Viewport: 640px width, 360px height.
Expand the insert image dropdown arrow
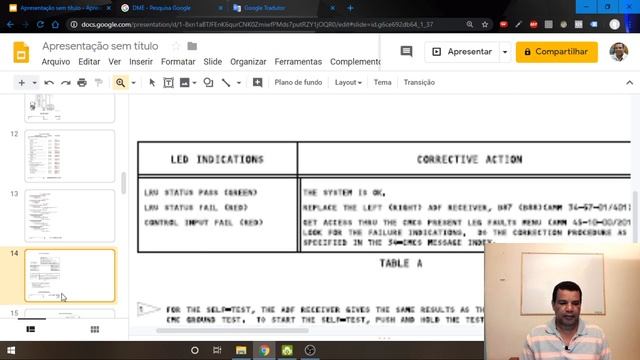194,83
